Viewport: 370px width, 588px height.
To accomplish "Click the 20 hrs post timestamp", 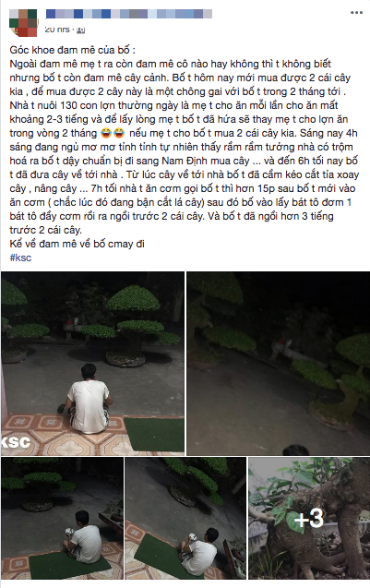I will point(57,30).
